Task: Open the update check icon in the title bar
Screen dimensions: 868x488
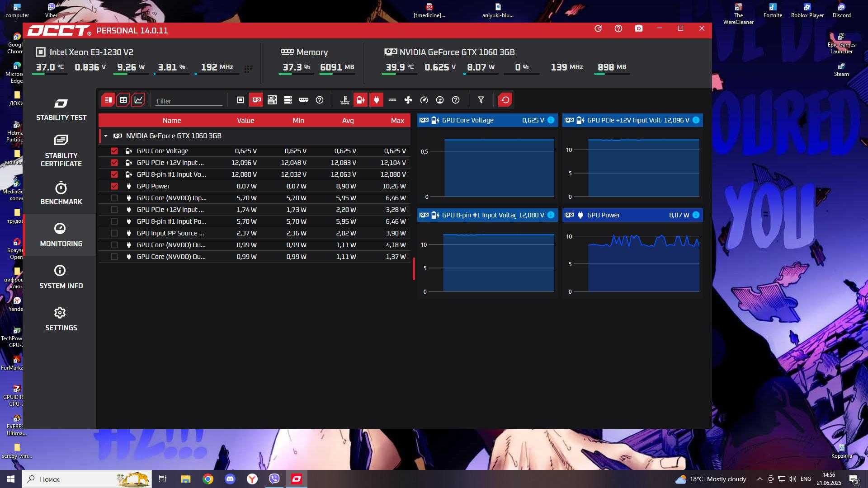Action: point(598,28)
